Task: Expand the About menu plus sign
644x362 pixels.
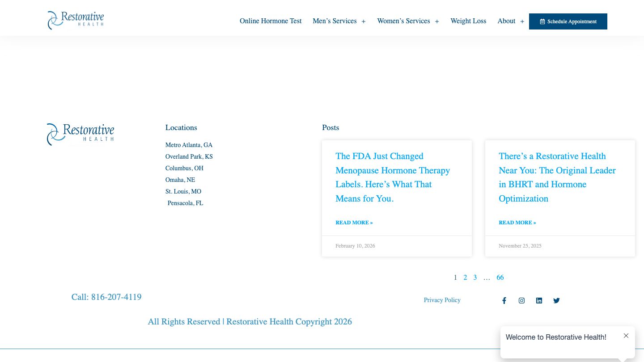Action: coord(522,21)
